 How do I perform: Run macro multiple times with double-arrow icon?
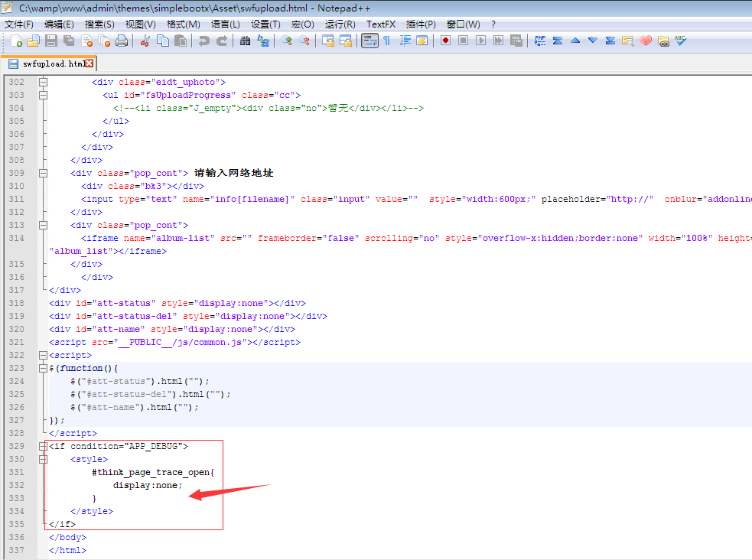(x=498, y=41)
